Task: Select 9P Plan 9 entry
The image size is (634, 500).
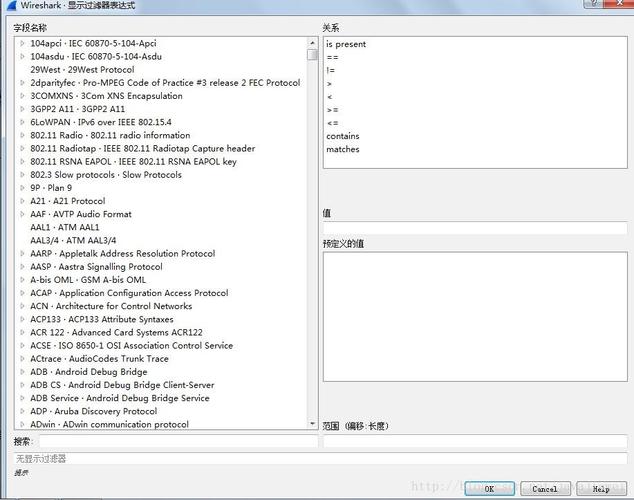Action: (x=51, y=188)
